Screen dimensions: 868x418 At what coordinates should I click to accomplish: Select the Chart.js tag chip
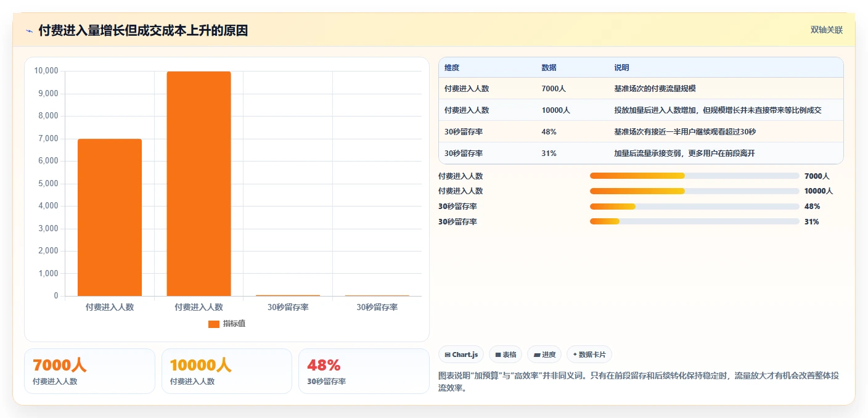(461, 354)
